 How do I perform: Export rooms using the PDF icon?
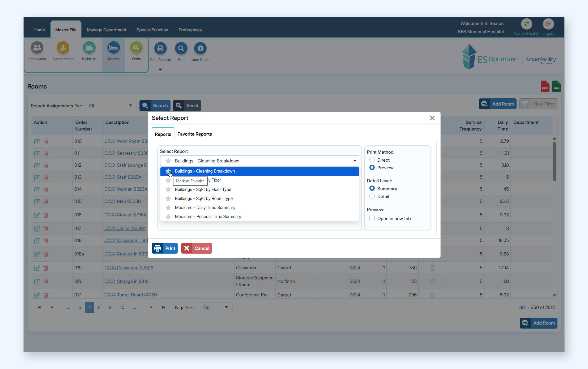point(545,87)
